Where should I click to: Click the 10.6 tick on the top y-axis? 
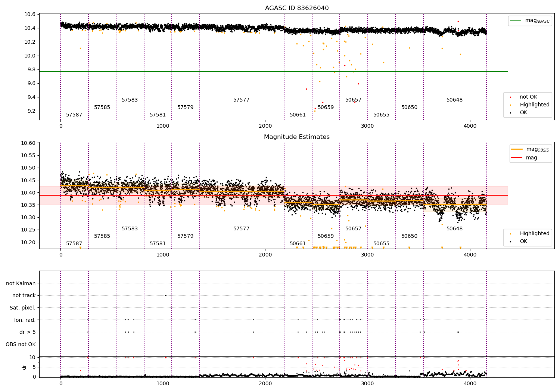click(x=29, y=15)
